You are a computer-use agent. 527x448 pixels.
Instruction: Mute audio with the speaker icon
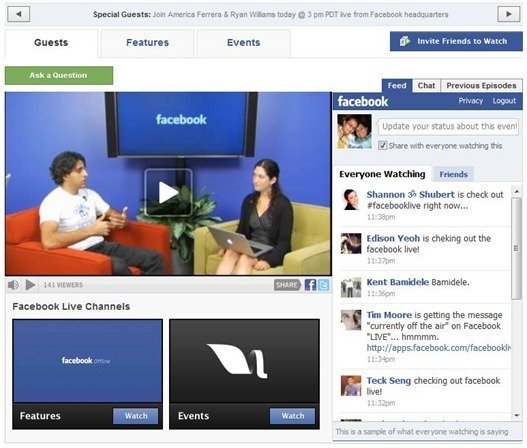(x=13, y=285)
